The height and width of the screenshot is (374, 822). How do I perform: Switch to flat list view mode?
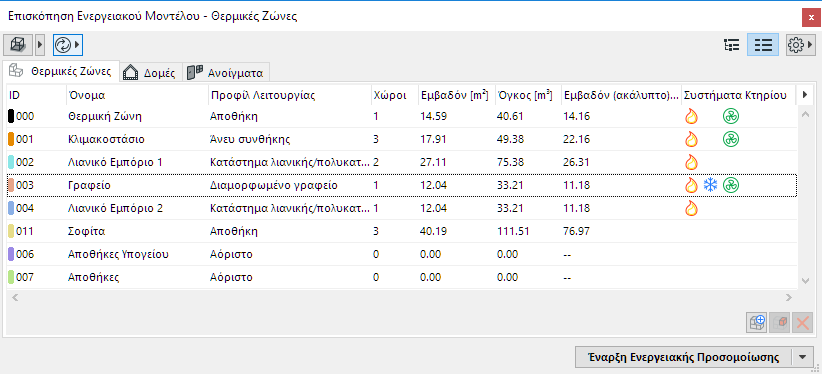click(763, 45)
